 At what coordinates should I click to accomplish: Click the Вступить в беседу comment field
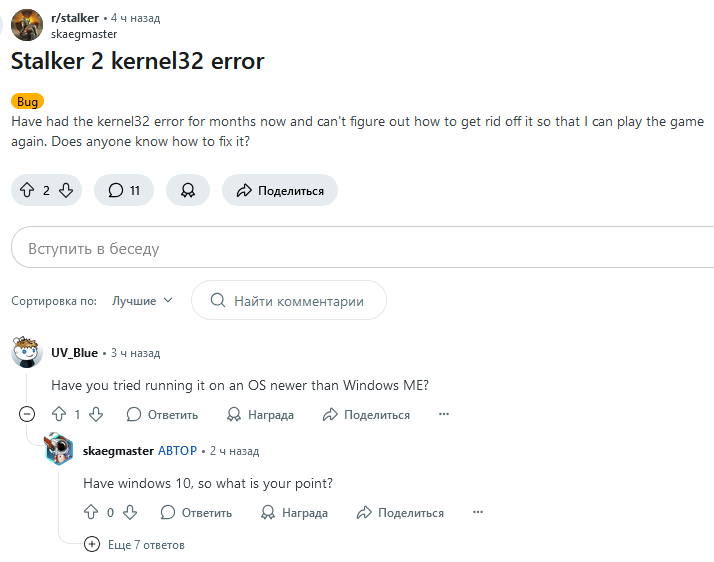coord(360,248)
